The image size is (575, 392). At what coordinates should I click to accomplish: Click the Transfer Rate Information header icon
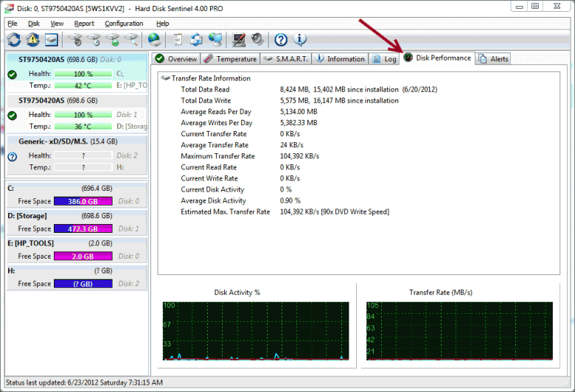[165, 78]
